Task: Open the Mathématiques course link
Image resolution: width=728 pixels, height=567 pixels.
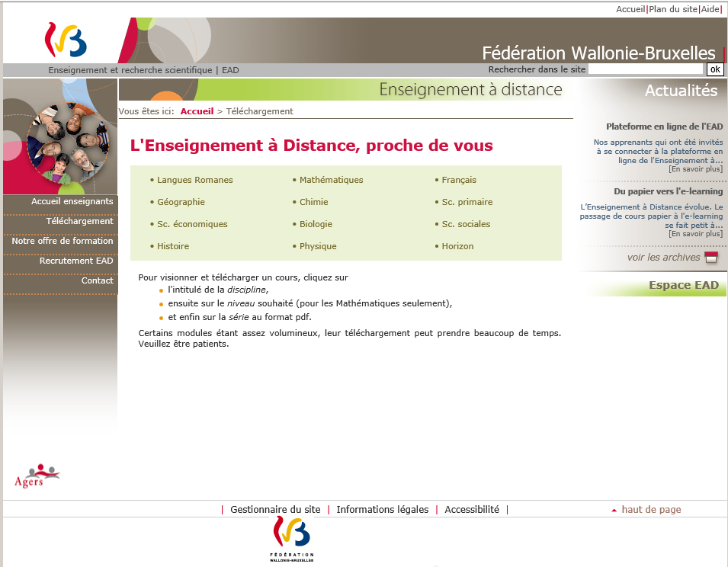Action: [x=331, y=180]
